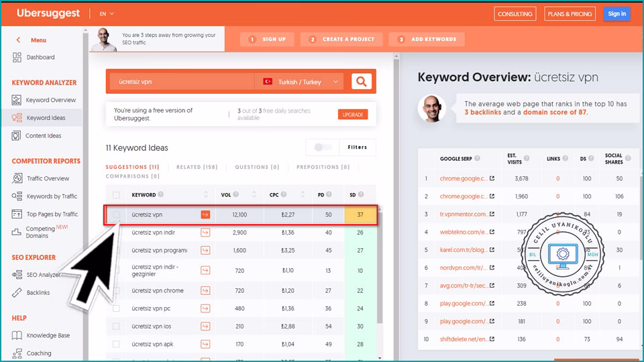644x362 pixels.
Task: Expand the EN language selector in header
Action: coord(106,13)
